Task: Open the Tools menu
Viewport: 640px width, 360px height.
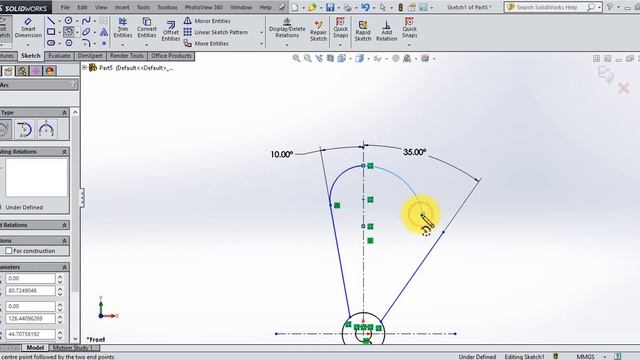Action: (143, 7)
